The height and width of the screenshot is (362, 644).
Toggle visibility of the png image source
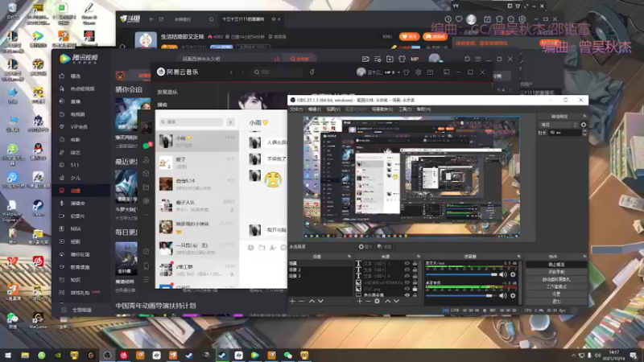[x=407, y=289]
